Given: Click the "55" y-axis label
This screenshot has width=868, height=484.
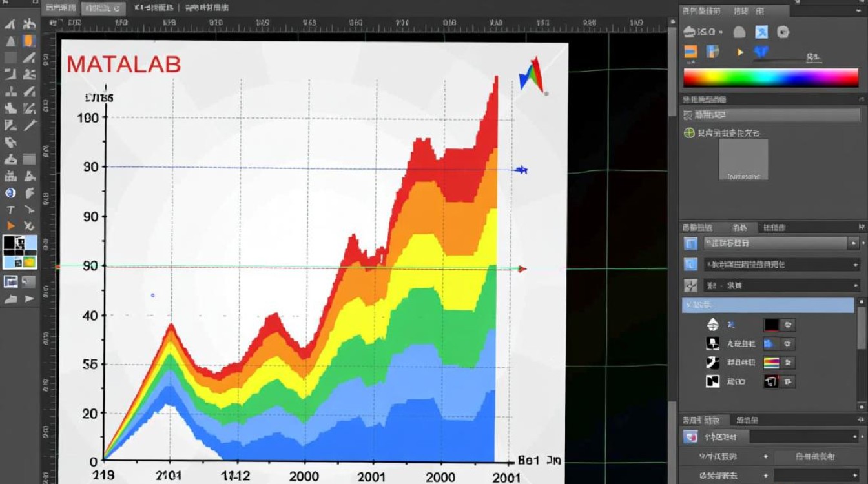Looking at the screenshot, I should [90, 365].
